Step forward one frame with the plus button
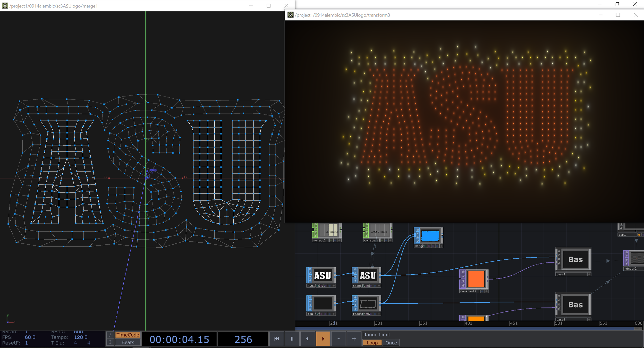Viewport: 644px width, 348px height. (354, 339)
